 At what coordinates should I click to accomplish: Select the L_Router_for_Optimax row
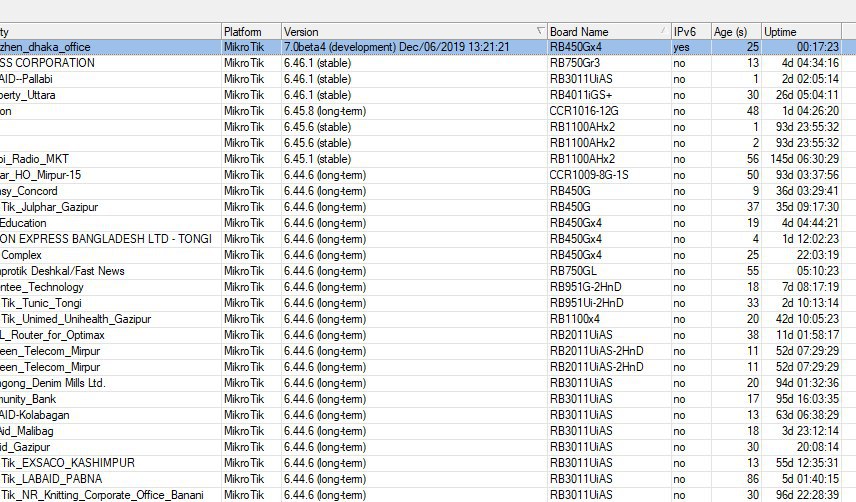tap(428, 335)
